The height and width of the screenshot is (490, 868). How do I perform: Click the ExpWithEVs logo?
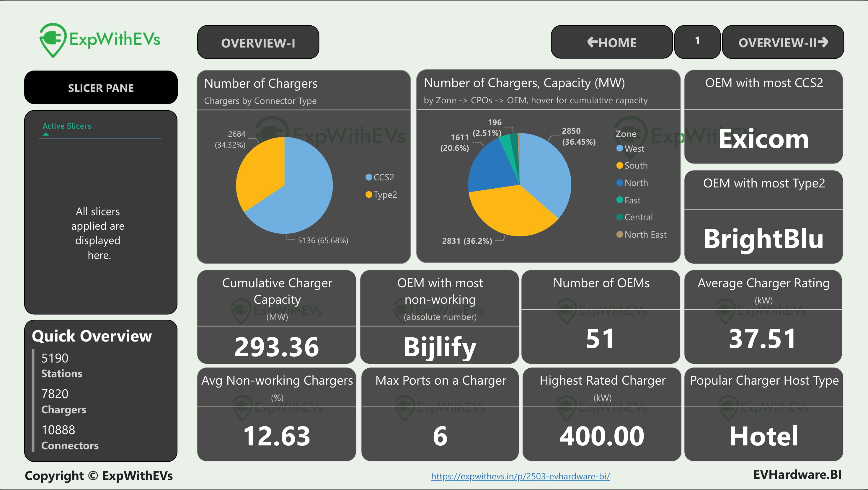(x=100, y=40)
